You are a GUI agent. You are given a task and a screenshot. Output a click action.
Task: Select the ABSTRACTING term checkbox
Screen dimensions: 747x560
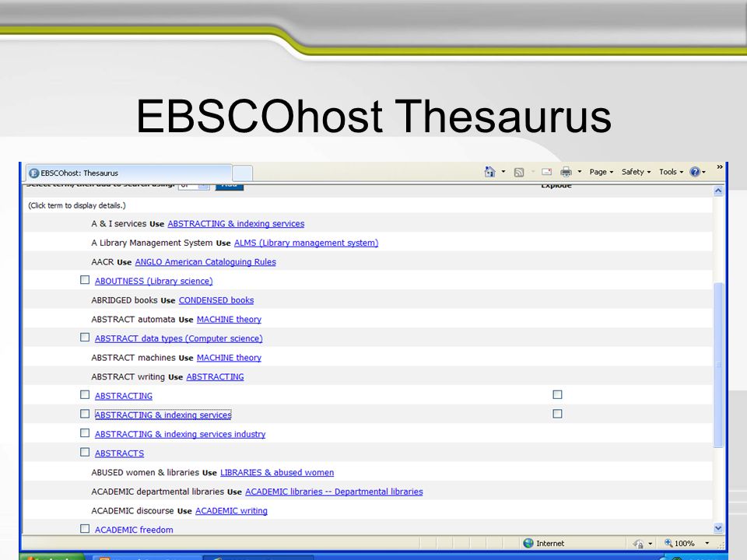pos(85,395)
